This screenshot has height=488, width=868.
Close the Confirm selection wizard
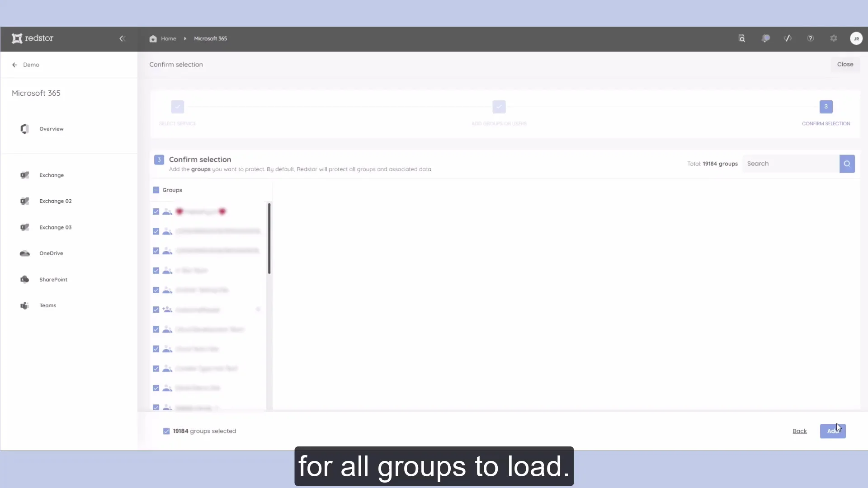[845, 65]
